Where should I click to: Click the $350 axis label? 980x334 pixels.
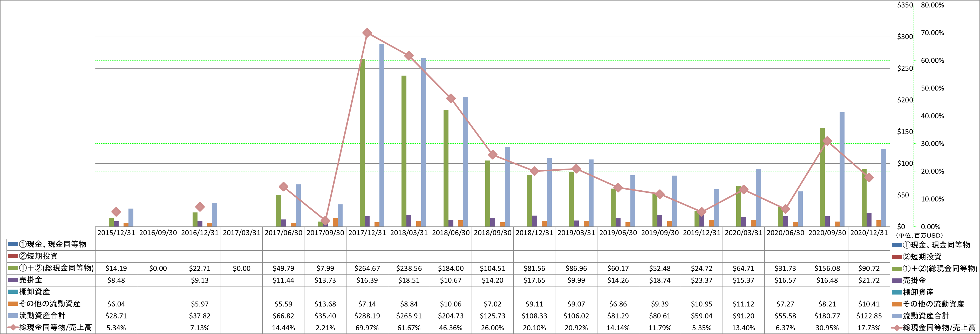(905, 5)
